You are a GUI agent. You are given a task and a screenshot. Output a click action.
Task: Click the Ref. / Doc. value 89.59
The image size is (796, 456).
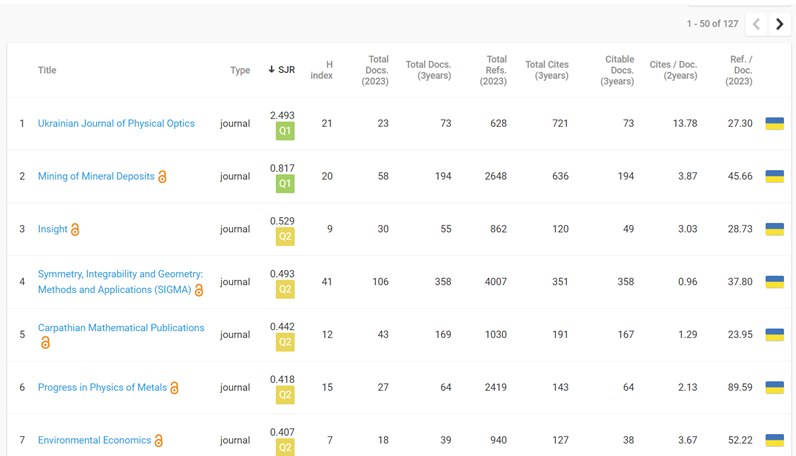(740, 387)
